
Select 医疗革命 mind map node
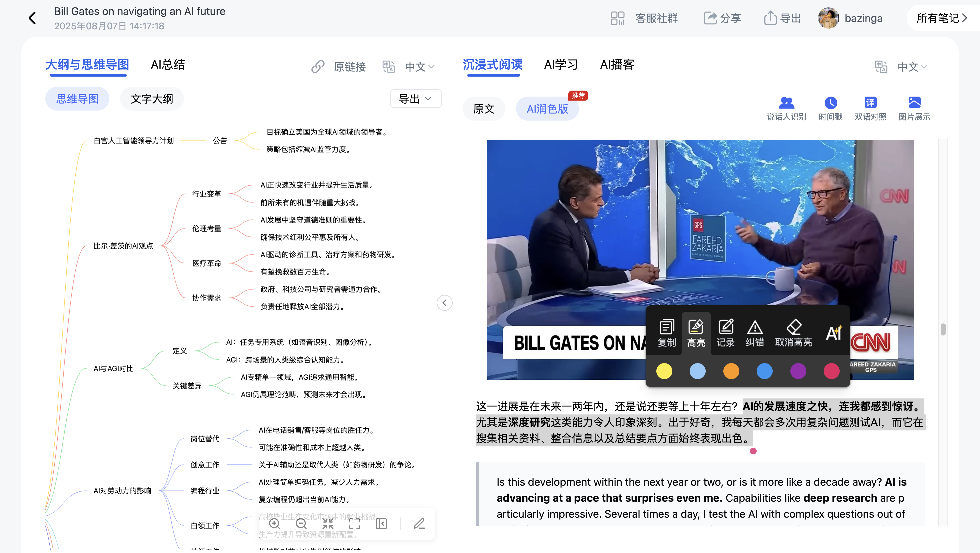click(x=207, y=263)
